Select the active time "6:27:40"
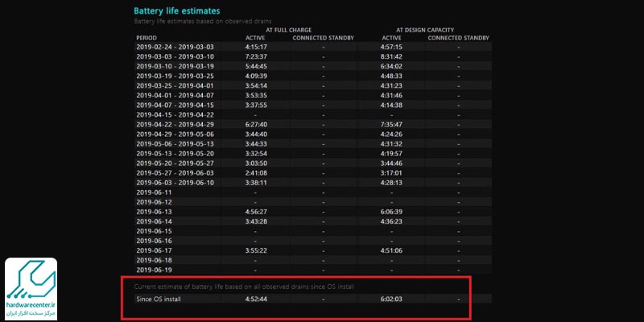This screenshot has width=644, height=322. click(x=256, y=125)
